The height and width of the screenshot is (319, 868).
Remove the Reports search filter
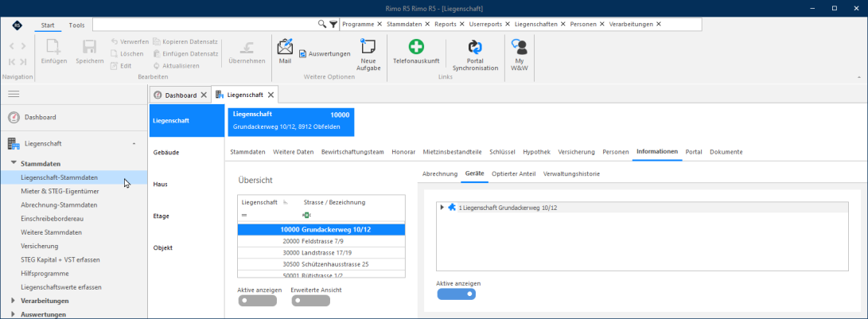tap(461, 25)
